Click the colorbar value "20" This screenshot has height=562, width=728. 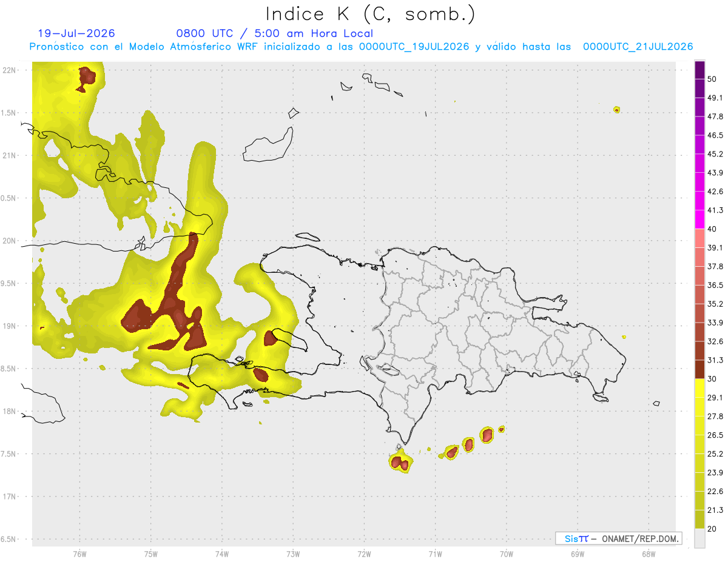(x=713, y=529)
